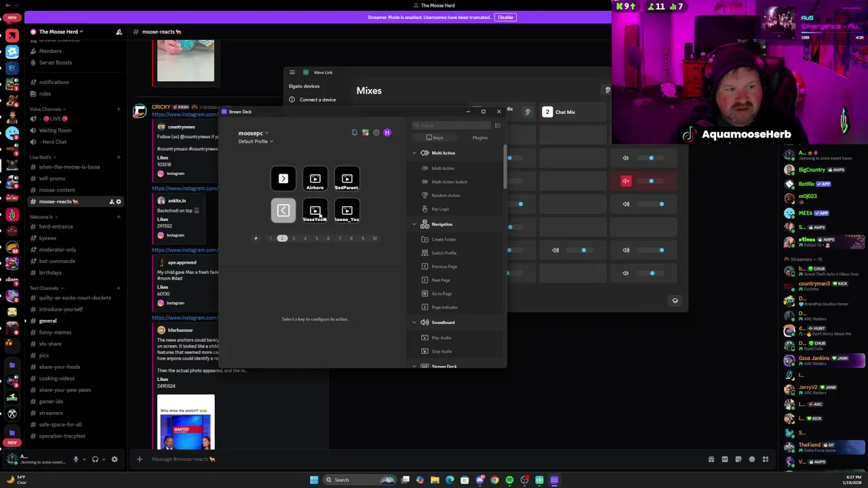Select the BlessYouM soundboard key
The image size is (868, 488).
315,211
